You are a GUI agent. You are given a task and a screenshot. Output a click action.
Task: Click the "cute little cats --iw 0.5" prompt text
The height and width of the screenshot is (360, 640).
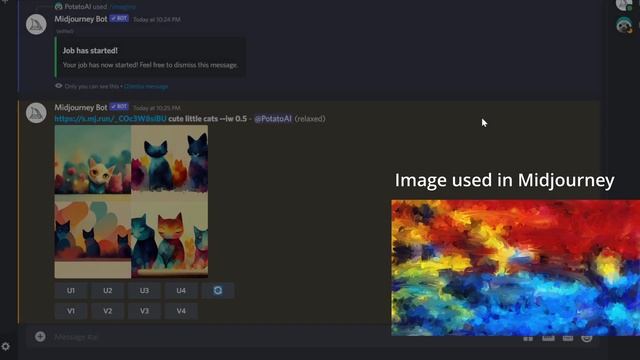click(207, 119)
